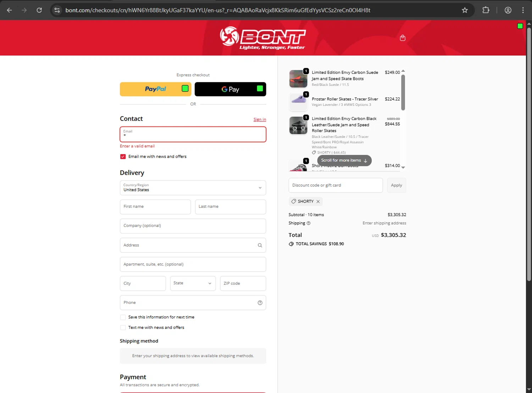Click the page vertical scrollbar
The image size is (532, 393).
pyautogui.click(x=529, y=154)
